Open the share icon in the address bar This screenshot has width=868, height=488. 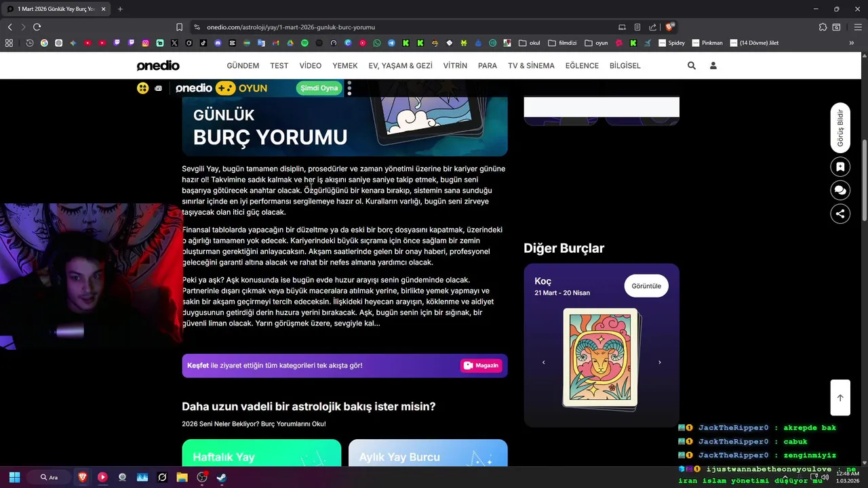tap(652, 27)
